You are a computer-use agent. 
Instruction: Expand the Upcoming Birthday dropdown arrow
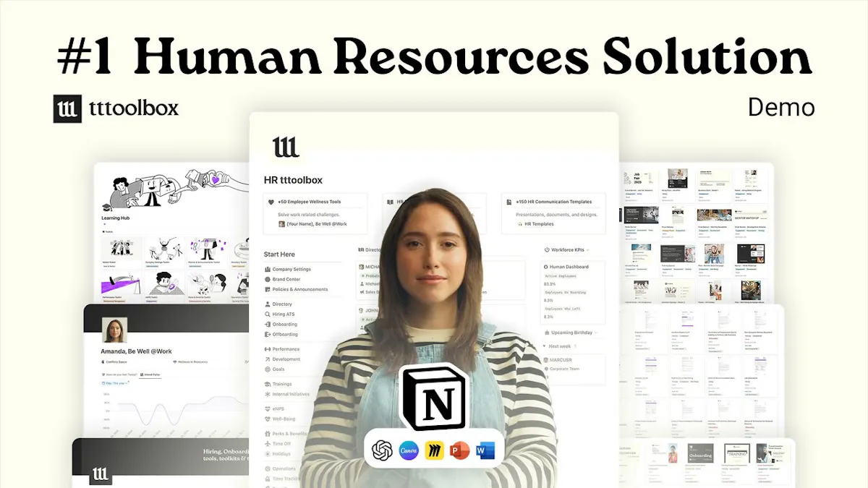[x=597, y=333]
